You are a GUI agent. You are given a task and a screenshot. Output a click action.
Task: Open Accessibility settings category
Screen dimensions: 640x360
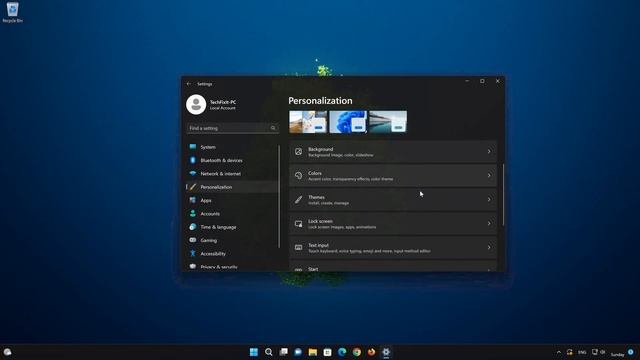tap(232, 253)
